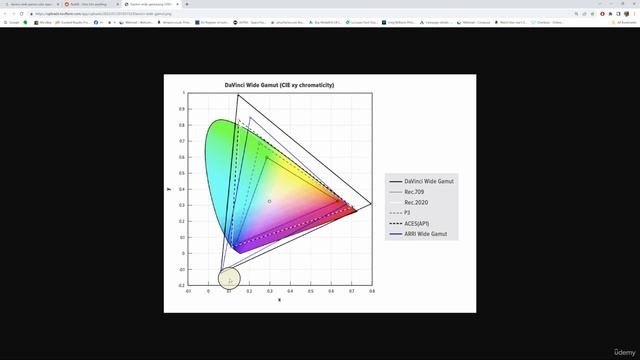The height and width of the screenshot is (360, 640).
Task: Toggle the browser side panel
Action: click(618, 14)
